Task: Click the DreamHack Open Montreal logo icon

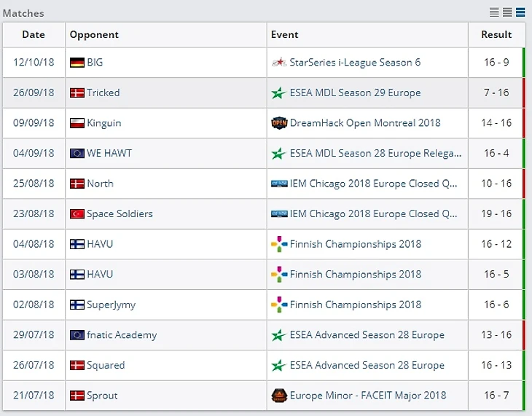Action: coord(278,123)
